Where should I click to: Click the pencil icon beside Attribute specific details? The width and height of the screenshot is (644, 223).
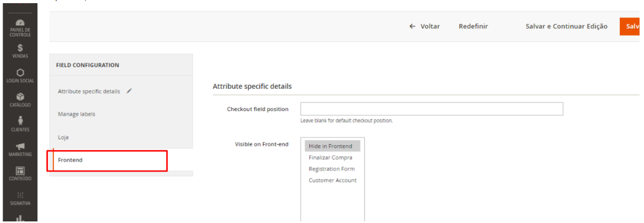(x=129, y=91)
